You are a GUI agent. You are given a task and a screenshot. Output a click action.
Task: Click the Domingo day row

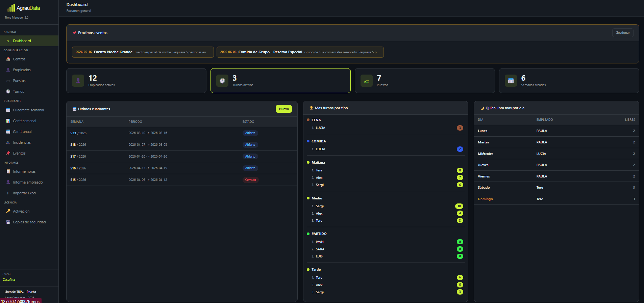556,199
